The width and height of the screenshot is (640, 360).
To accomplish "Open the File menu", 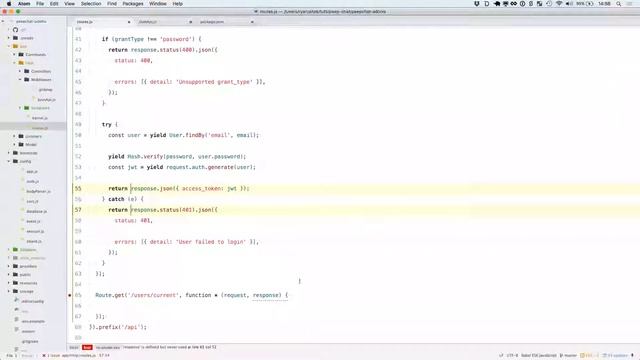I will (40, 4).
